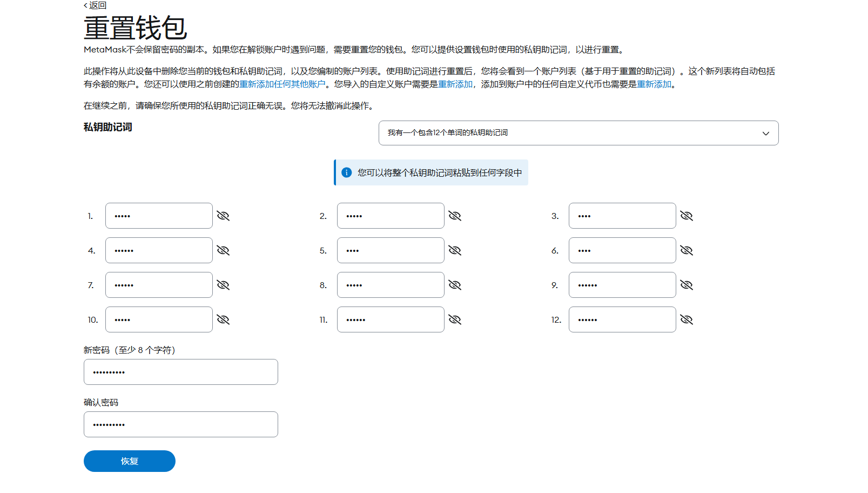
Task: Select the word 6 input field
Action: [x=622, y=250]
